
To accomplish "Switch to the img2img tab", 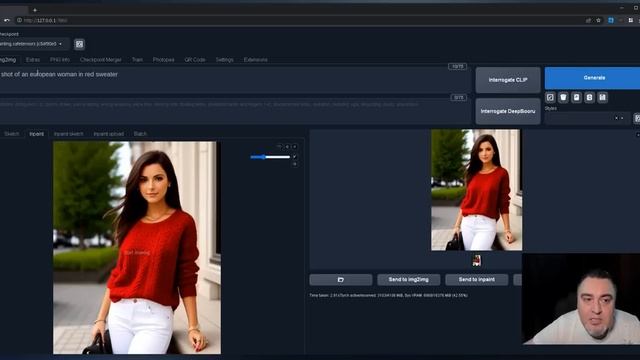I will [8, 60].
